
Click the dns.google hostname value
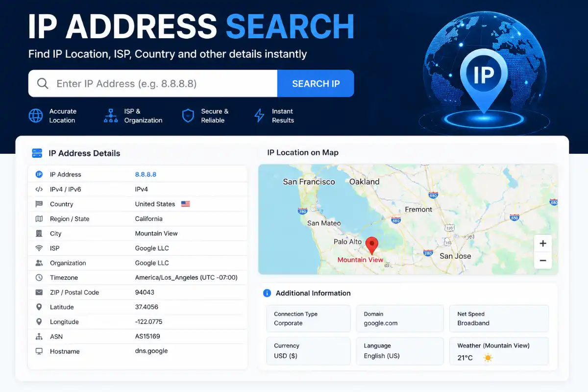coord(151,351)
